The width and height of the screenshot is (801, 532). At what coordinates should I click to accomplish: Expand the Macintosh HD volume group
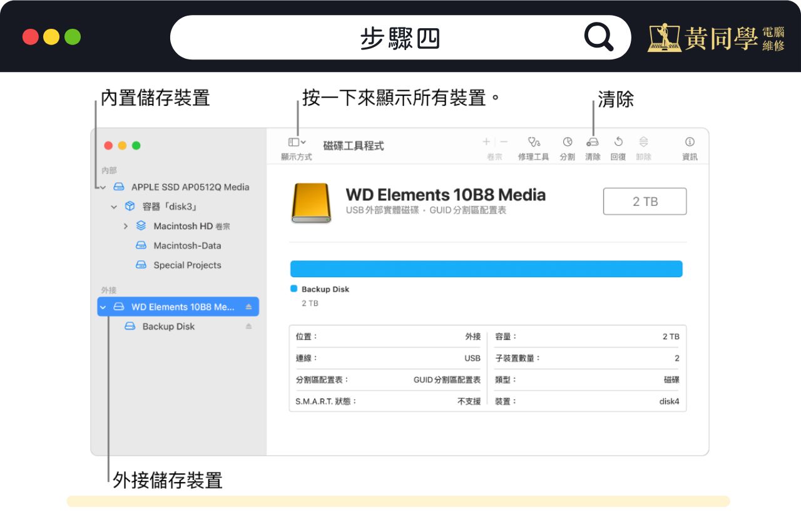click(x=126, y=226)
